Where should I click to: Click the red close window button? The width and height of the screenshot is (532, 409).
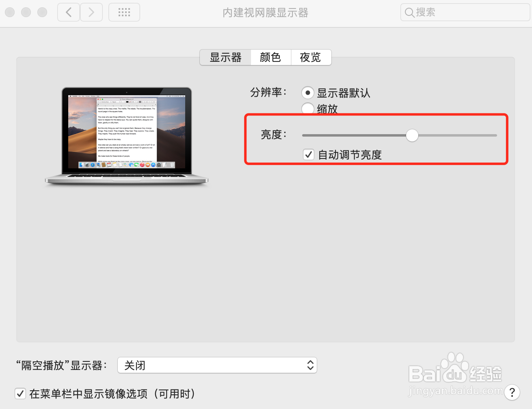click(x=10, y=12)
